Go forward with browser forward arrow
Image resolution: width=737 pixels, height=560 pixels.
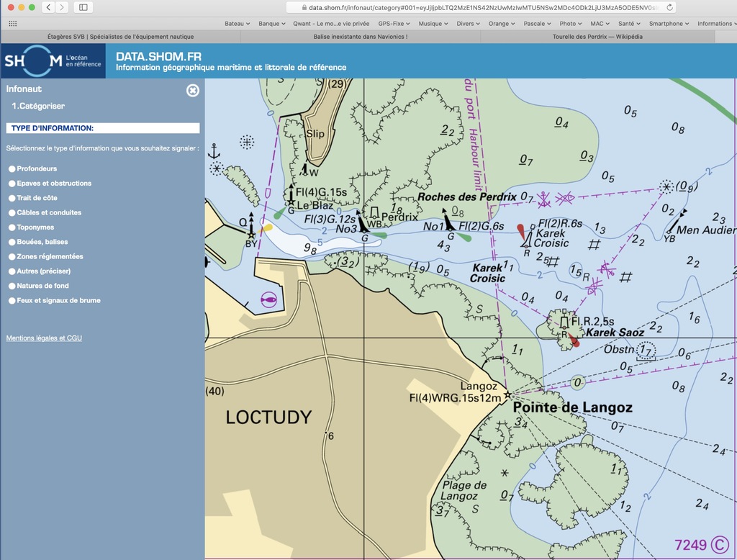62,7
